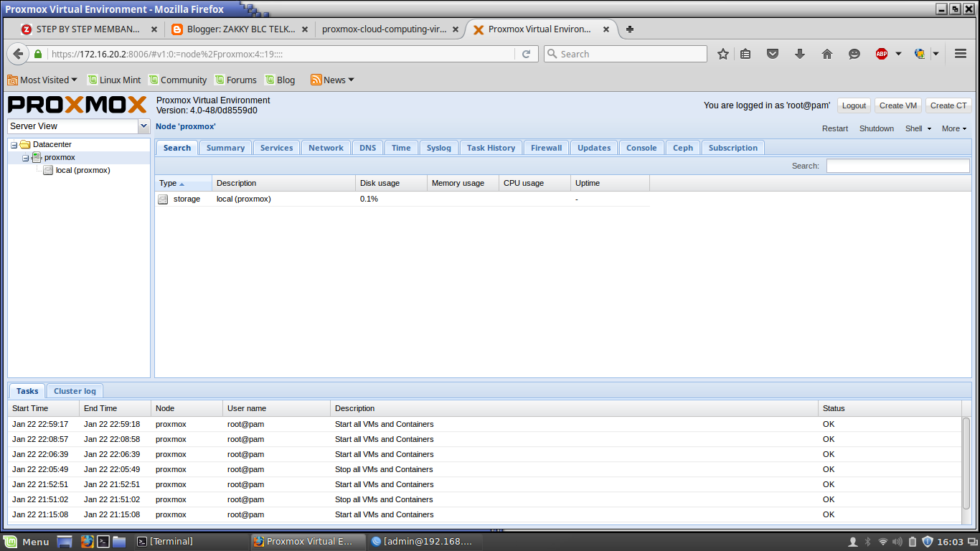Click the Proxmox logo
Image resolution: width=980 pixels, height=551 pixels.
coord(77,105)
